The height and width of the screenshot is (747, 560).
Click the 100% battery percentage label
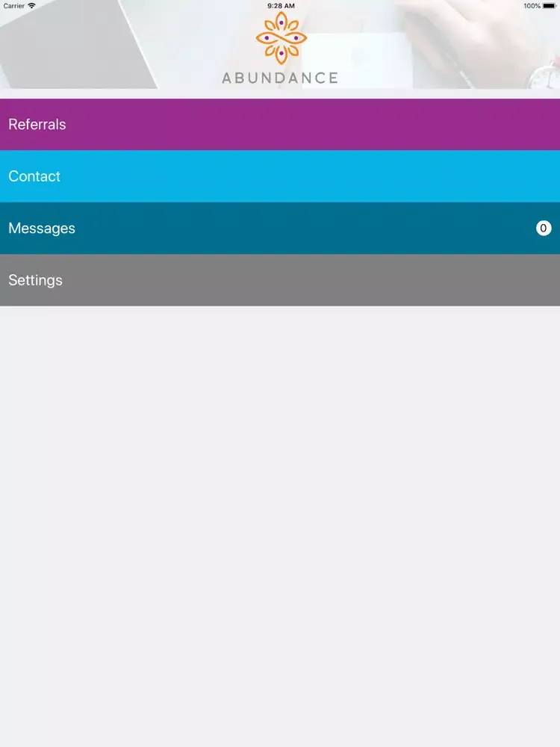pos(532,6)
